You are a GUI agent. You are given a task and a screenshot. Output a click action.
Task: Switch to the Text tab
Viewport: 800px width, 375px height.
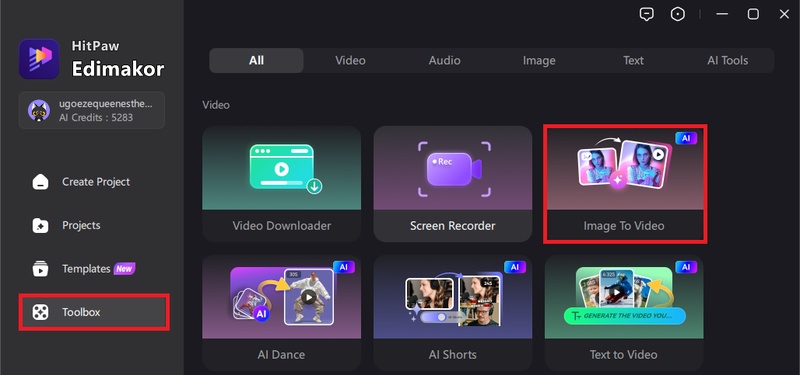pos(633,61)
